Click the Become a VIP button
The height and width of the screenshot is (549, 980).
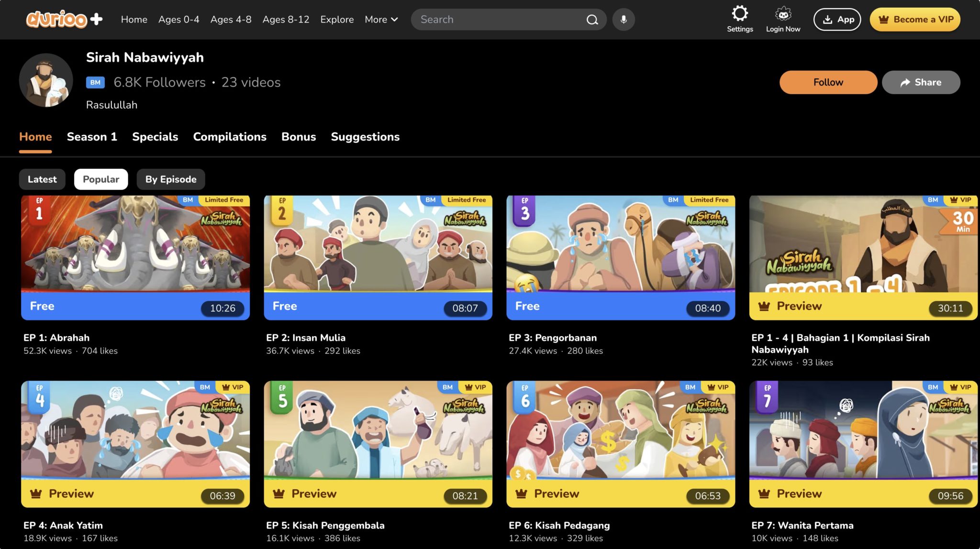915,20
